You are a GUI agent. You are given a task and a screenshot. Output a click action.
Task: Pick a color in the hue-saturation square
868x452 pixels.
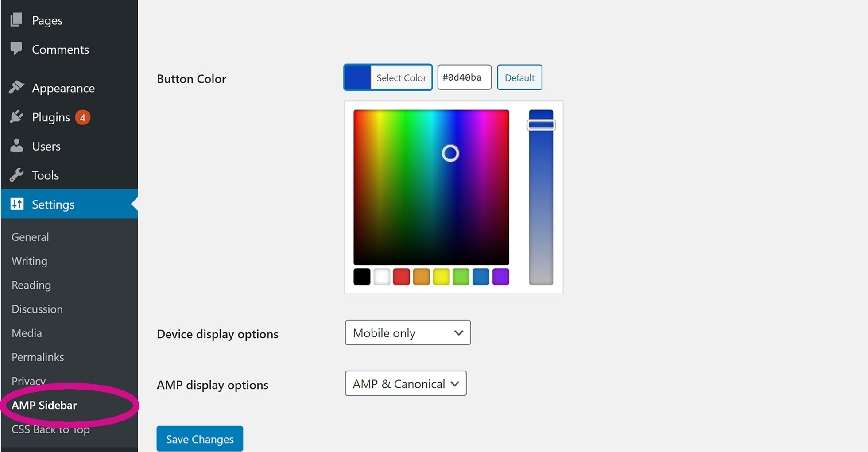tap(431, 187)
